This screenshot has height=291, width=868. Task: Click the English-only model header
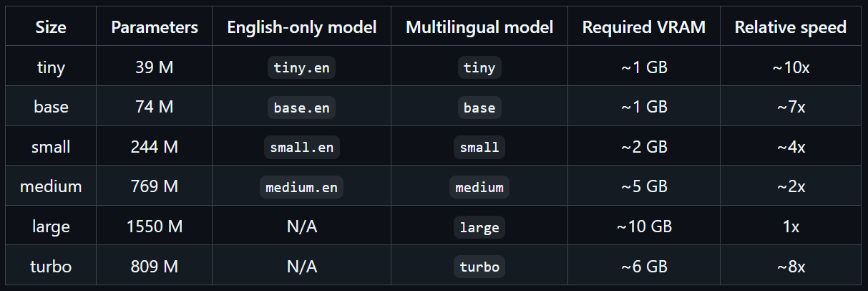tap(301, 27)
